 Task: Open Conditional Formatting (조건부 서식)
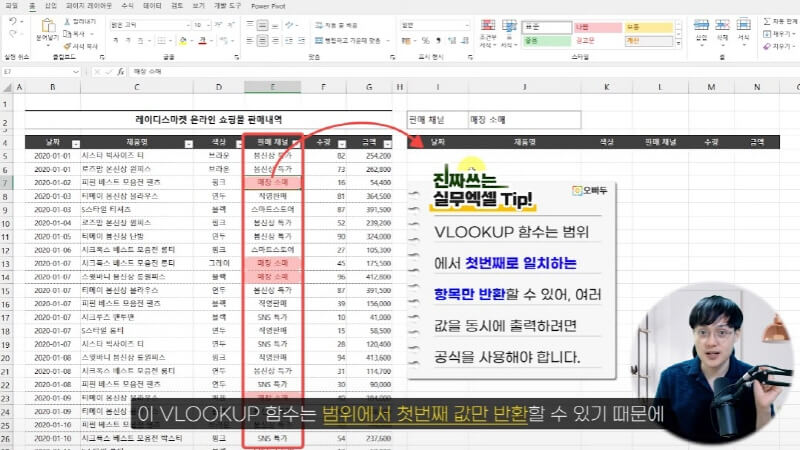click(488, 33)
